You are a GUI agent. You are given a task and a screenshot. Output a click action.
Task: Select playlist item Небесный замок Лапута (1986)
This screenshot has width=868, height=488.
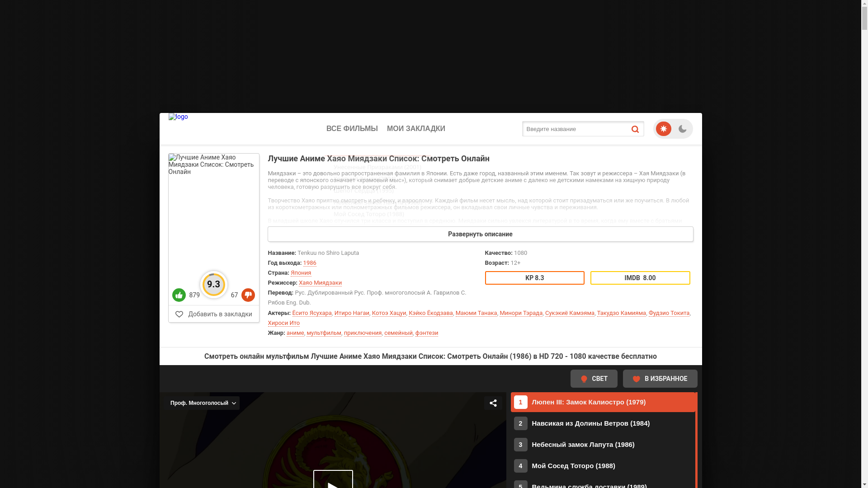point(603,445)
